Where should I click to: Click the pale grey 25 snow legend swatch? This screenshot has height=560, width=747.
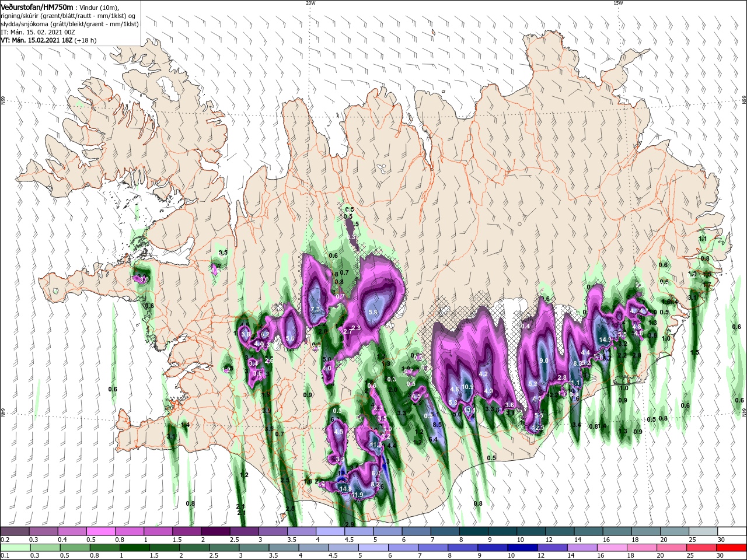(x=703, y=531)
